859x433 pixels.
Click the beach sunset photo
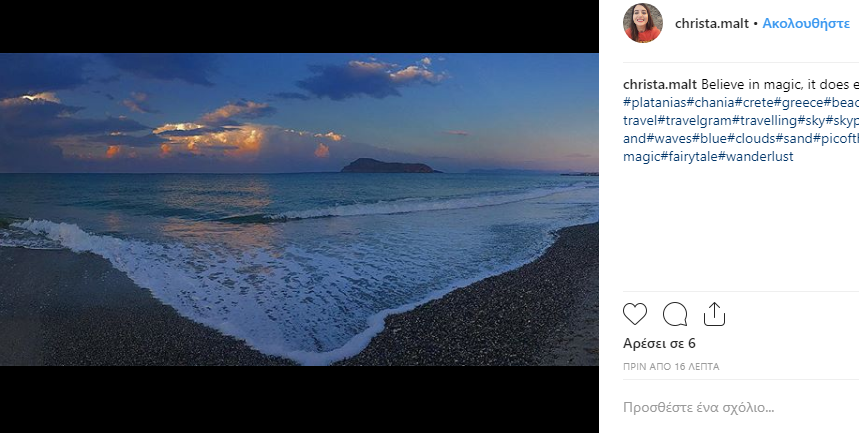pos(299,209)
